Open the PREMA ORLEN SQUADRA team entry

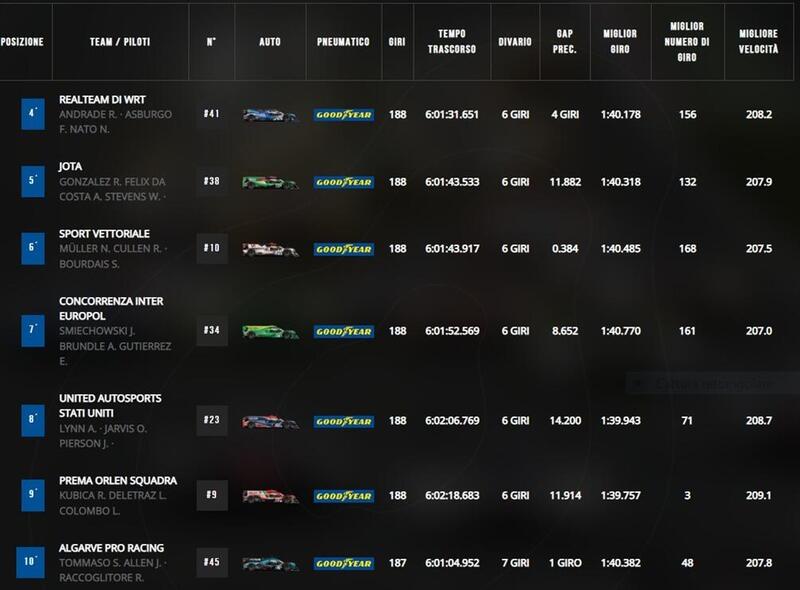tap(118, 481)
